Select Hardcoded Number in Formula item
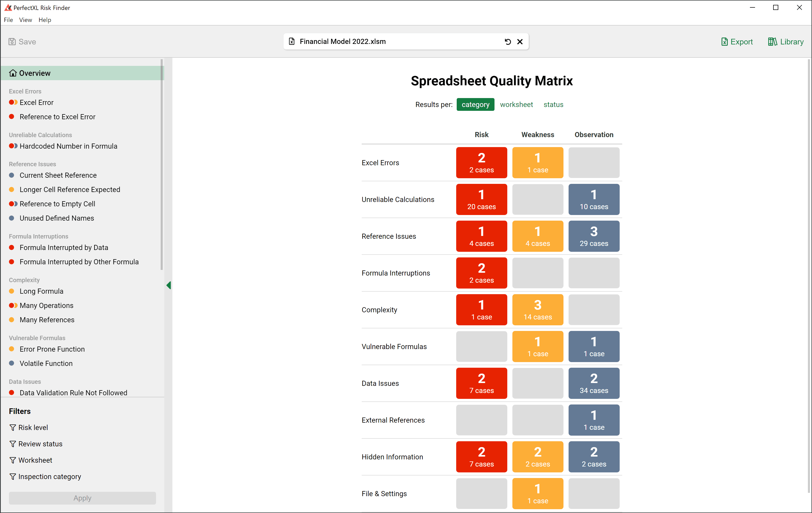 [x=68, y=146]
